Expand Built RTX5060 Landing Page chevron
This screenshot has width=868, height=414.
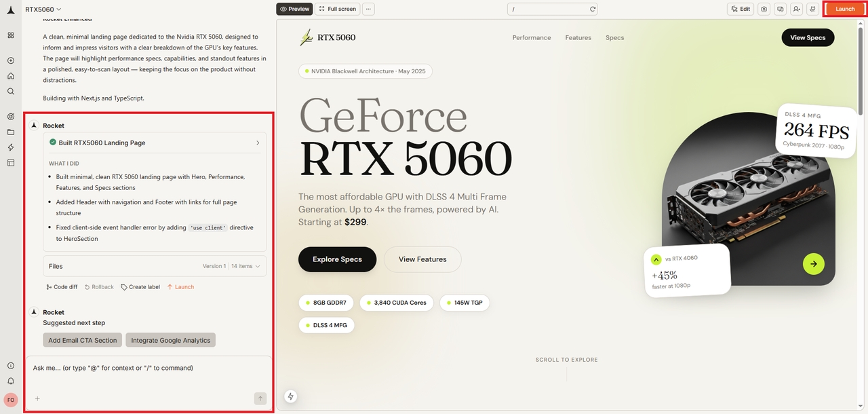(258, 143)
